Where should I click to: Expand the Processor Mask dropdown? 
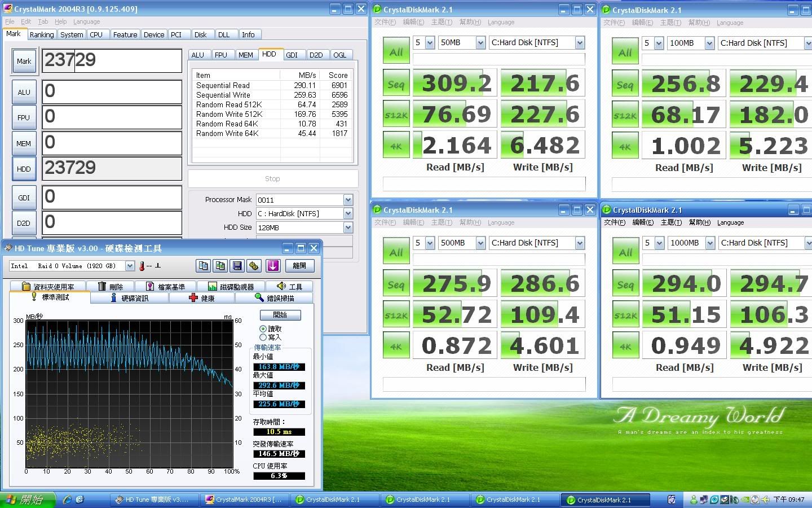click(348, 200)
